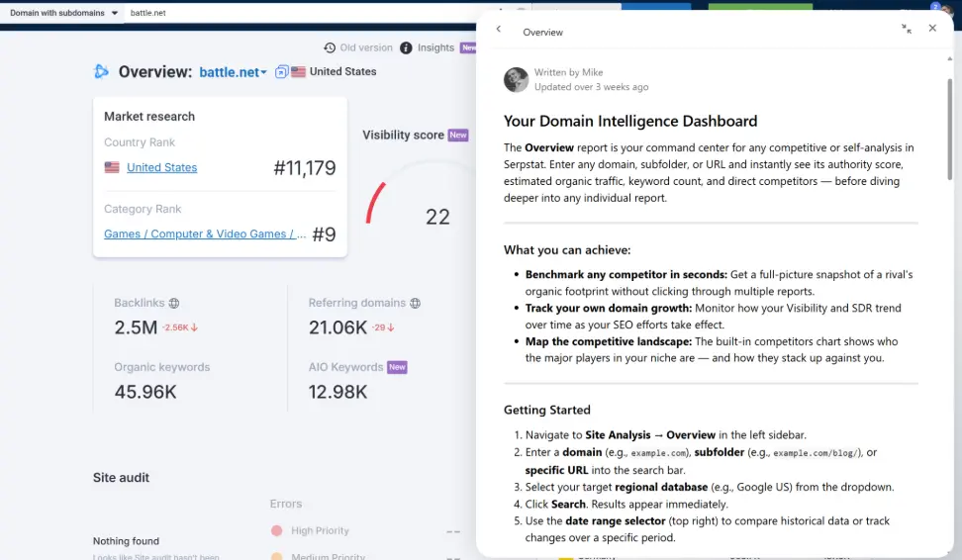
Task: Switch to Old version
Action: [x=366, y=47]
